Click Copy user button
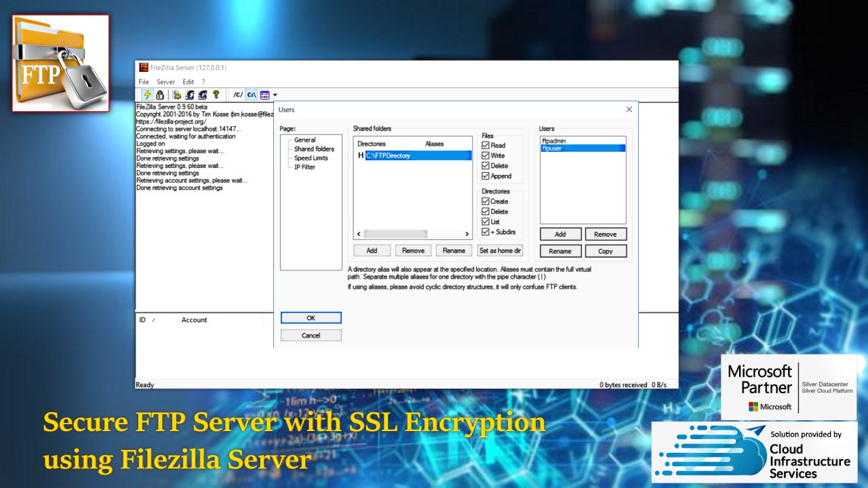The height and width of the screenshot is (488, 868). point(606,251)
